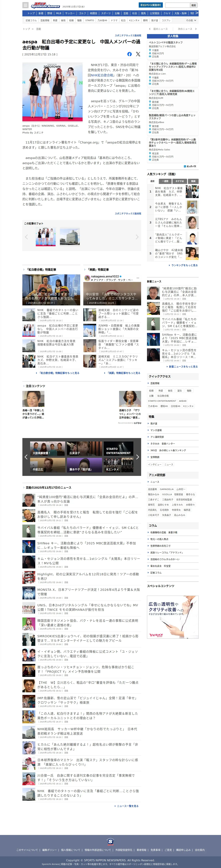Click the 前のニュース previous arrow
The width and height of the screenshot is (221, 868).
(x=150, y=29)
